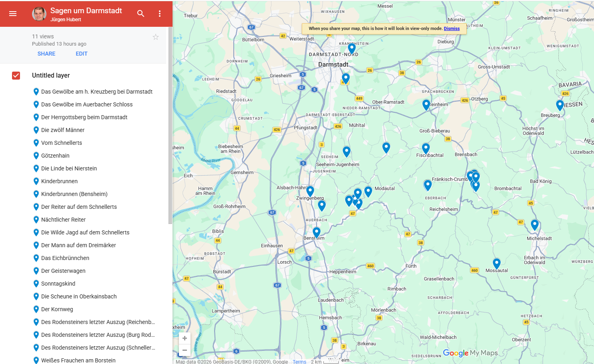Click the map pin above Michelstadt

(x=534, y=224)
